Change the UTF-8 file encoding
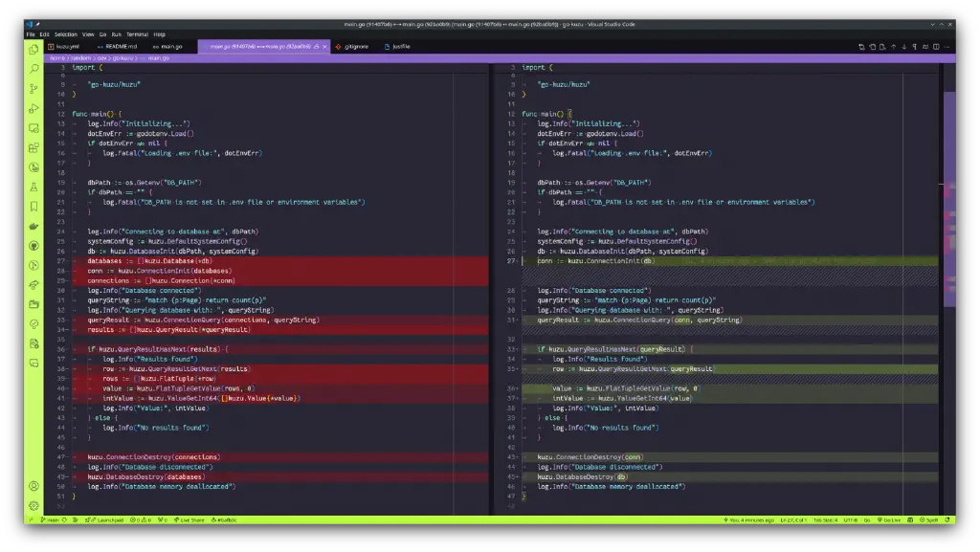980x552 pixels. click(x=851, y=520)
